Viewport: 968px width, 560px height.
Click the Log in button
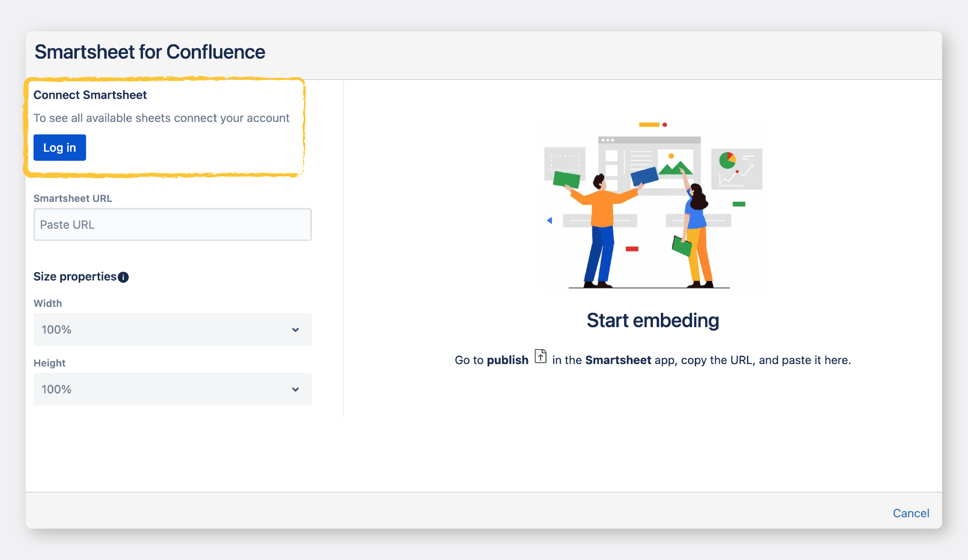(x=60, y=147)
